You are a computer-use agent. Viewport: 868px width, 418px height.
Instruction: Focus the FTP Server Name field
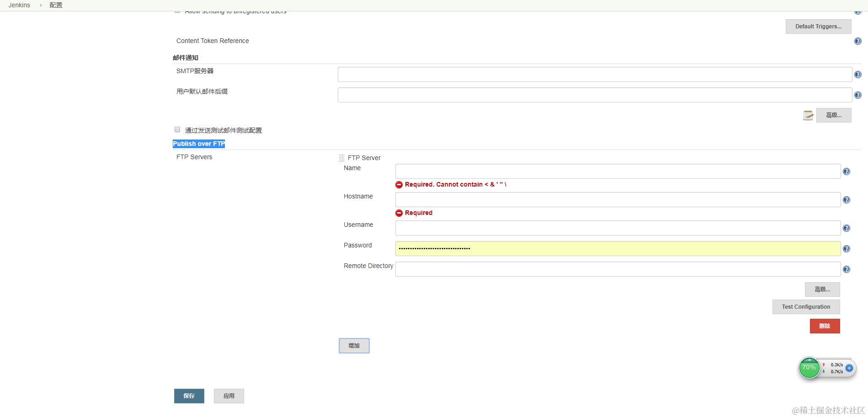pyautogui.click(x=618, y=171)
